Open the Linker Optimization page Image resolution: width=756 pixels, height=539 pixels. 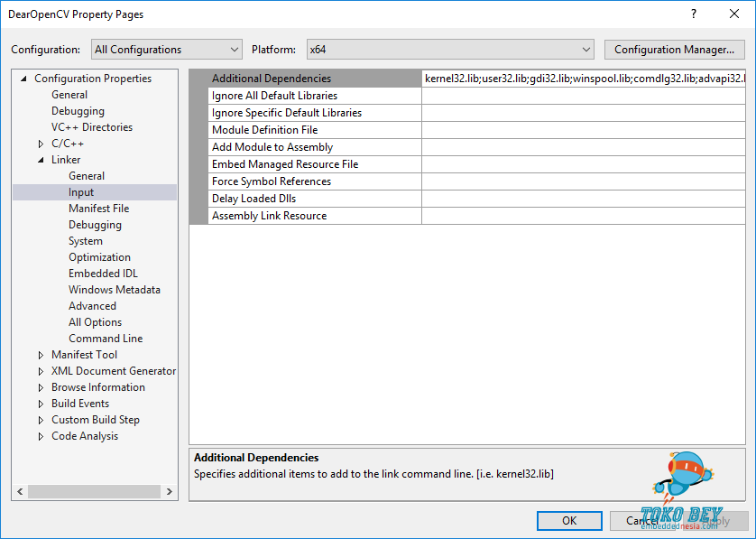pos(99,257)
